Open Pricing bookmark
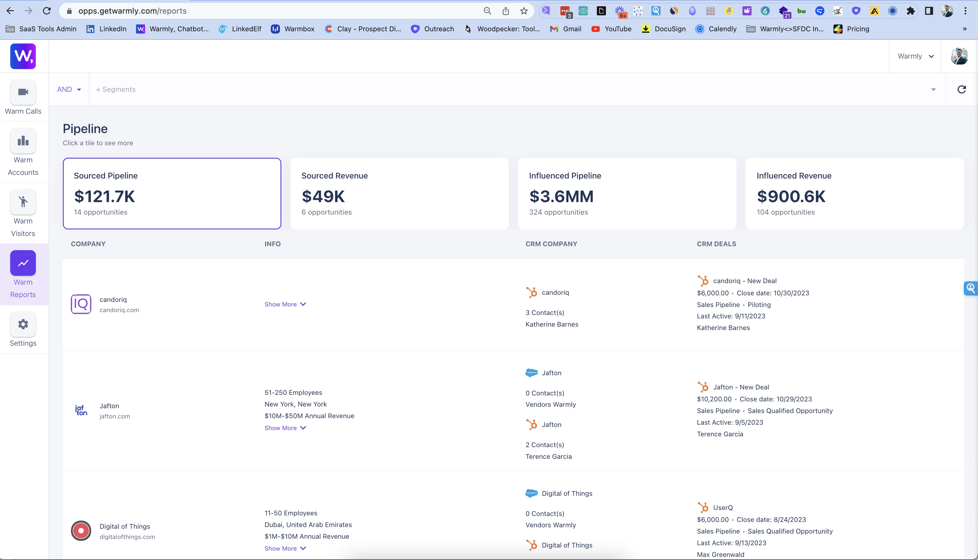 [x=851, y=29]
